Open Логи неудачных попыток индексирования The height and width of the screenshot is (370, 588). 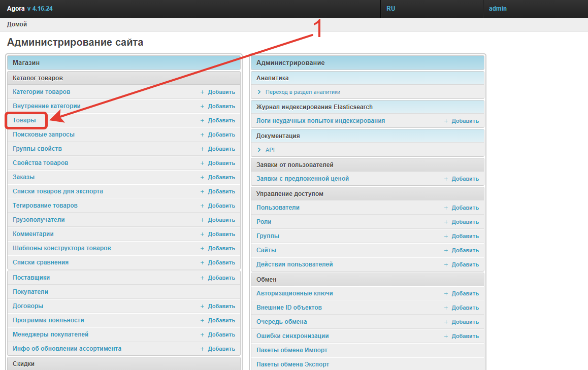320,121
